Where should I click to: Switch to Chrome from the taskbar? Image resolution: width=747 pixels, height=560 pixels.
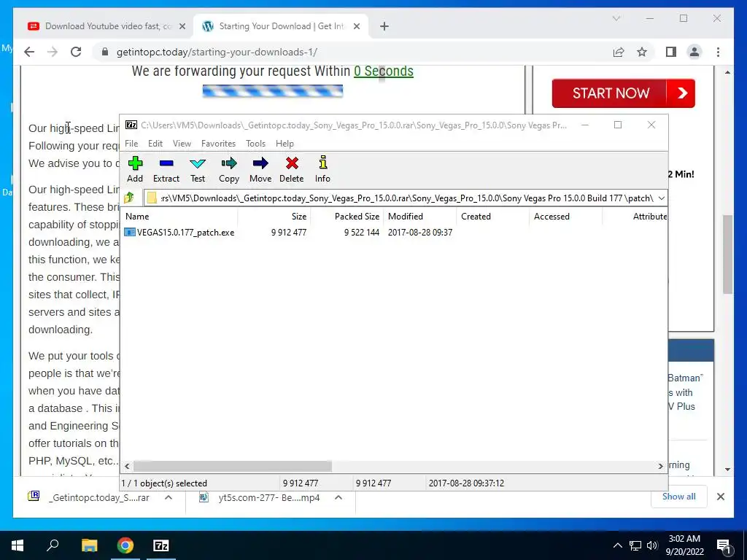pyautogui.click(x=125, y=545)
